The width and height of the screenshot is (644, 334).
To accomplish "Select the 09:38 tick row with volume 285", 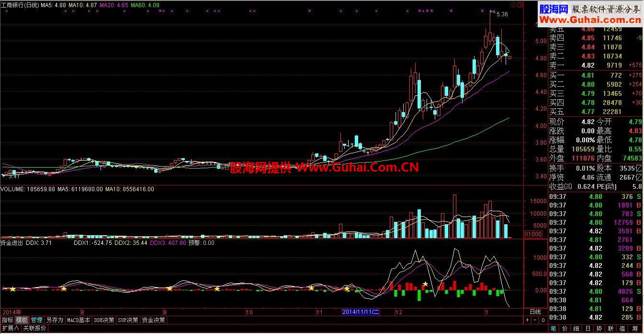I will (596, 317).
